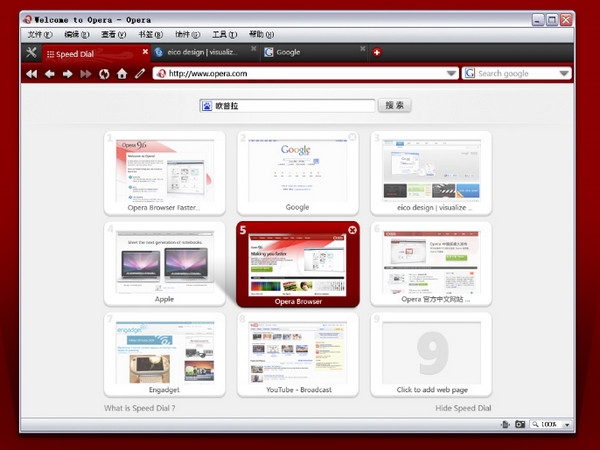Go forward with the right arrow

(x=68, y=74)
